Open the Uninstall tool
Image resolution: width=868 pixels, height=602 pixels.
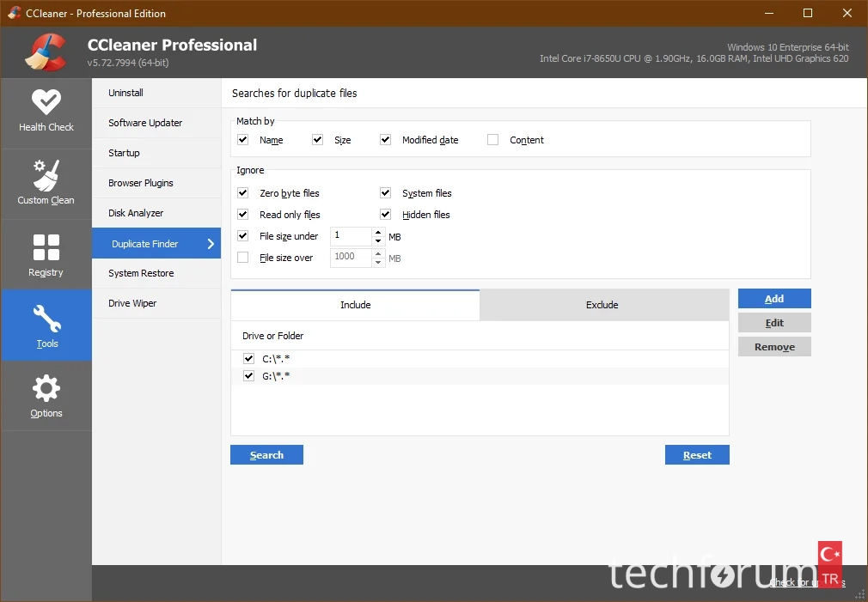156,93
